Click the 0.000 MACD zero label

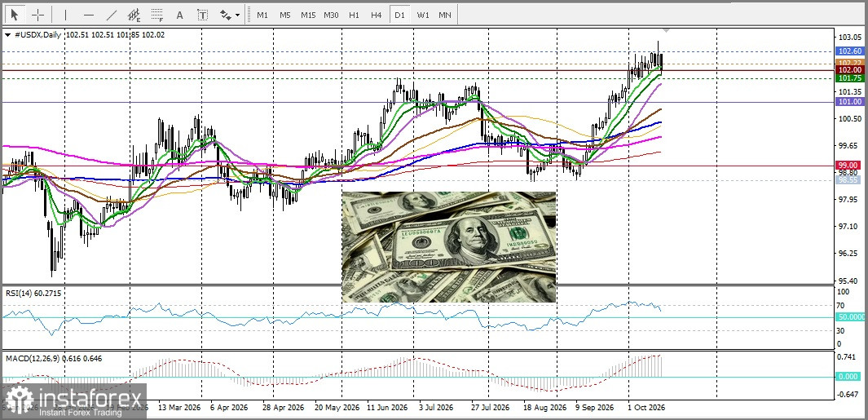848,377
